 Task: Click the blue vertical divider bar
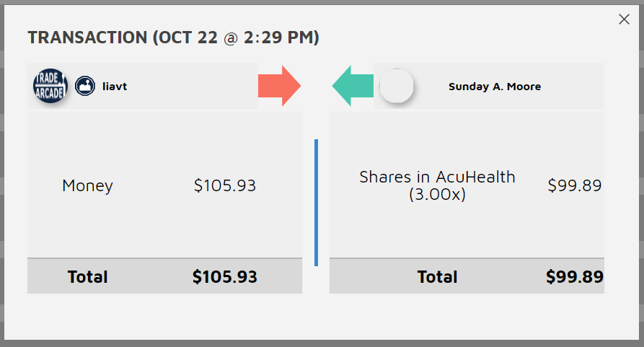[x=316, y=203]
